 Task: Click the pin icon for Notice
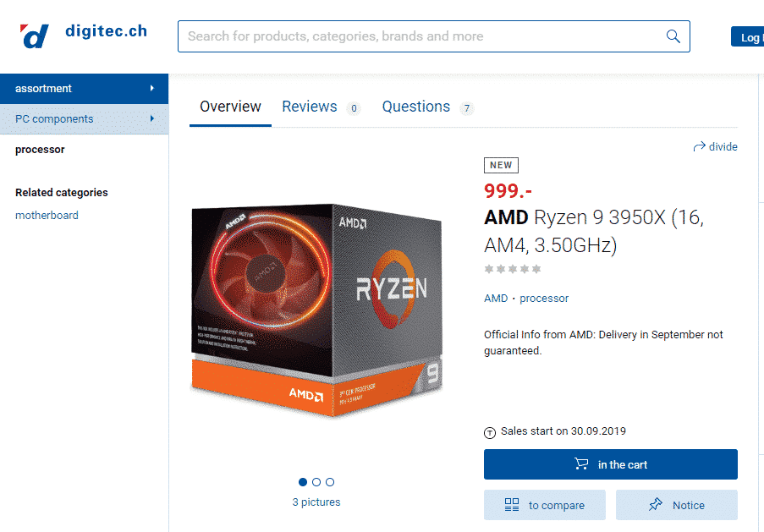(656, 504)
